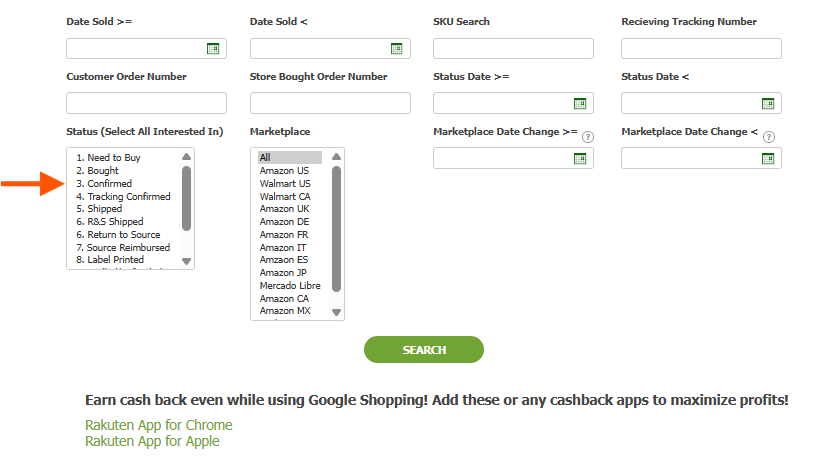Click the Status Date >= input field
The width and height of the screenshot is (823, 468).
[x=513, y=103]
